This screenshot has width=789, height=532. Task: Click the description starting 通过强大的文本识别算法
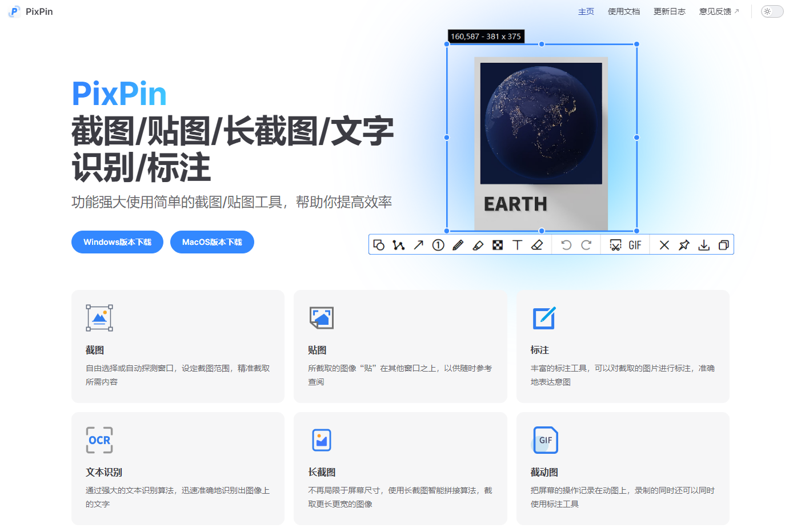178,497
